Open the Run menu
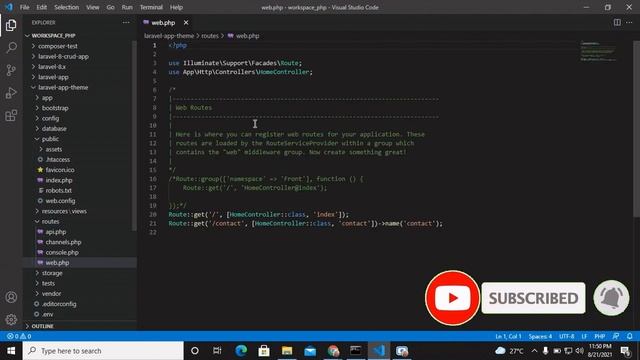This screenshot has width=640, height=360. pos(127,7)
